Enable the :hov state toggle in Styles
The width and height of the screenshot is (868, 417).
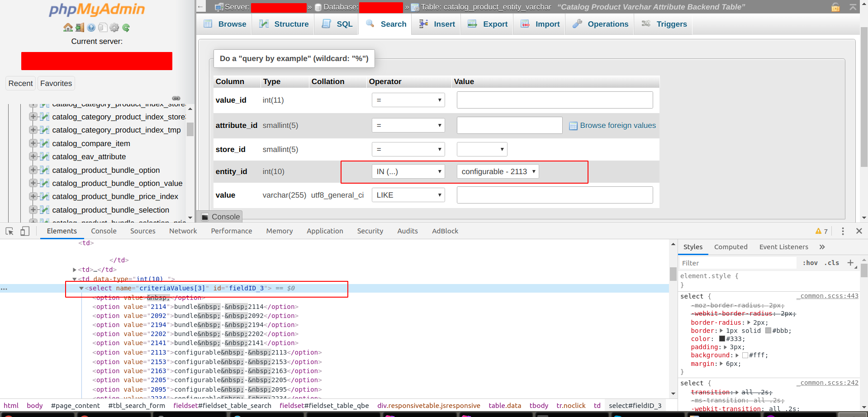(810, 263)
